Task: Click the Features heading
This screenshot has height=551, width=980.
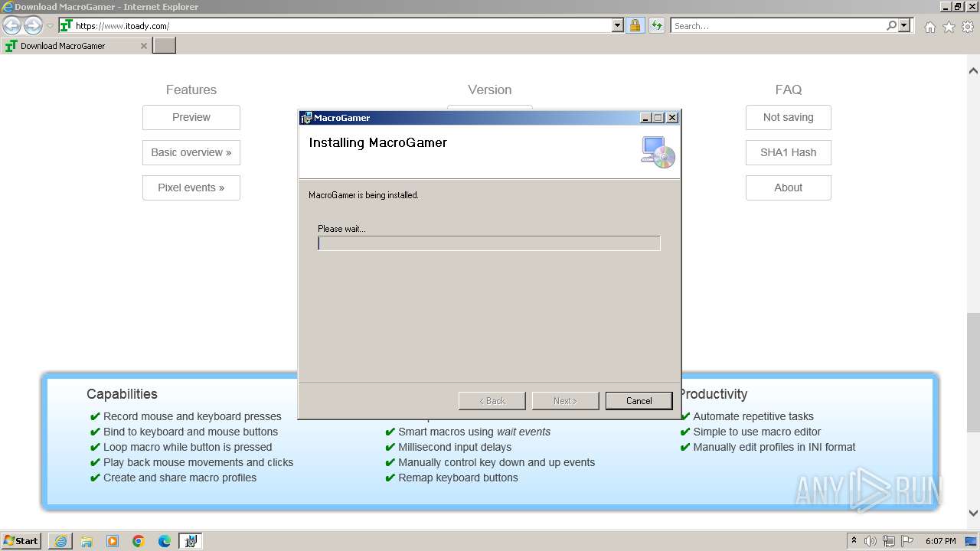Action: pyautogui.click(x=191, y=90)
